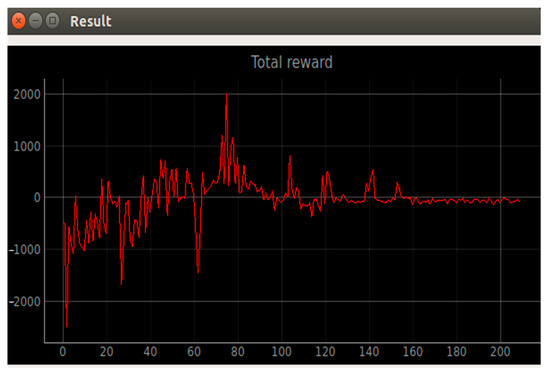Select the Total reward plot title
Viewport: 550px width, 375px height.
(292, 62)
